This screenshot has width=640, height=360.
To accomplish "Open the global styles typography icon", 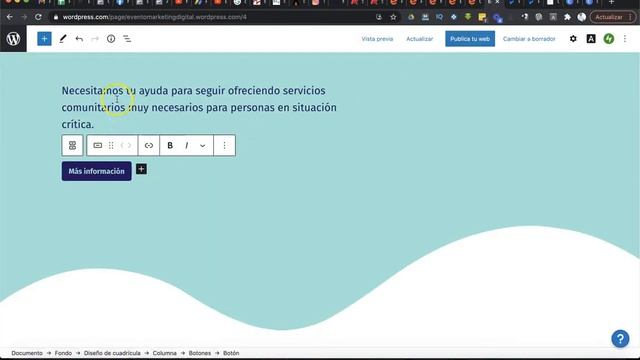I will pyautogui.click(x=591, y=39).
